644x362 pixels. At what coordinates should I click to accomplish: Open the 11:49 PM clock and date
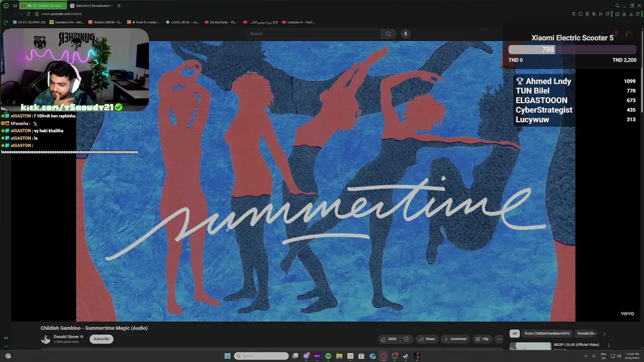(x=632, y=356)
